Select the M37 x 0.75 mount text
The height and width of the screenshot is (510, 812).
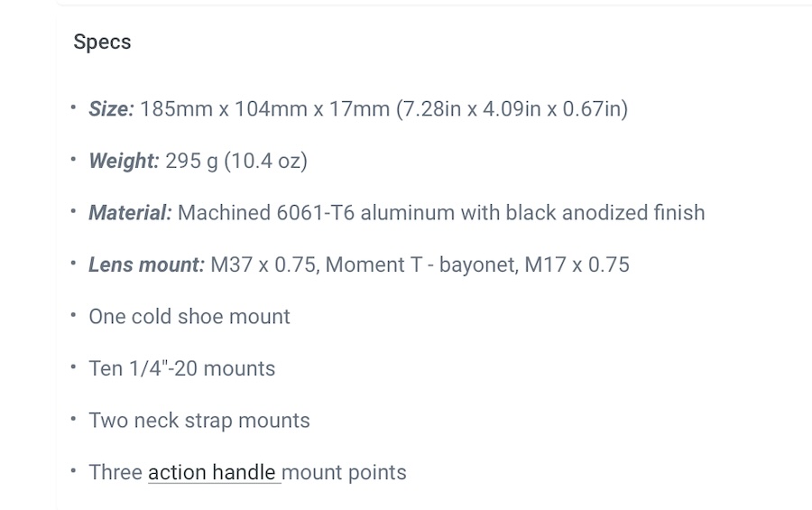265,264
